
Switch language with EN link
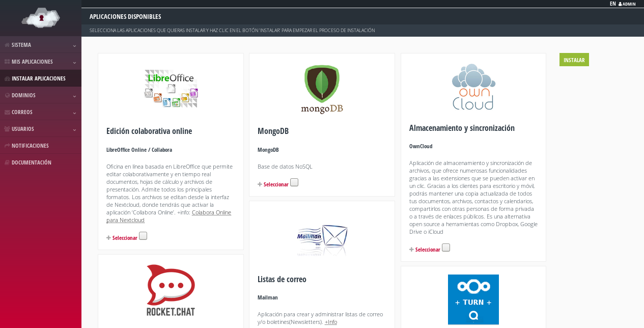click(x=613, y=4)
